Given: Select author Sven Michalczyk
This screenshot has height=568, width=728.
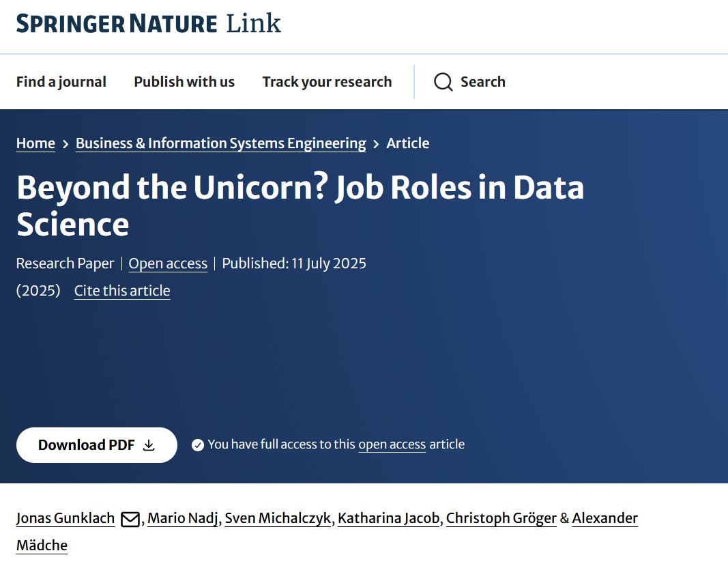Looking at the screenshot, I should coord(278,519).
